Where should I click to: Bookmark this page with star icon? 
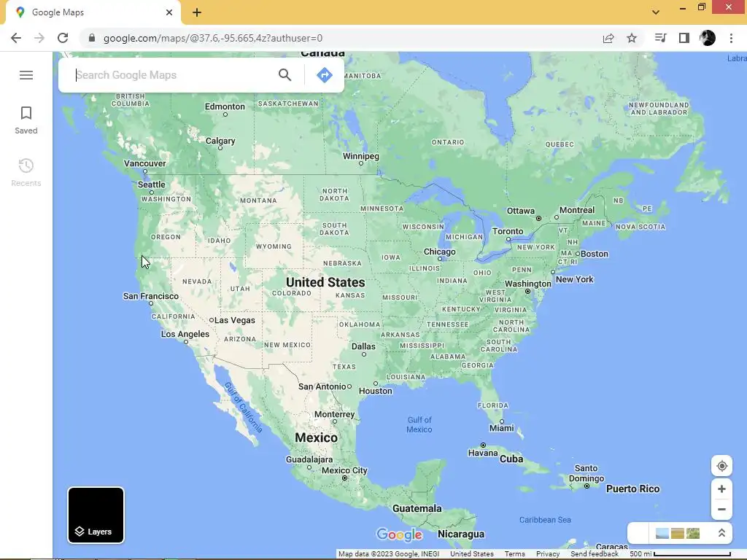tap(632, 38)
